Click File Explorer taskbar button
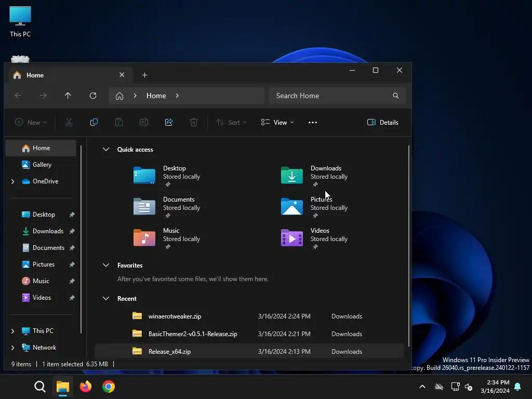Screen dimensions: 532x399 pos(63,387)
